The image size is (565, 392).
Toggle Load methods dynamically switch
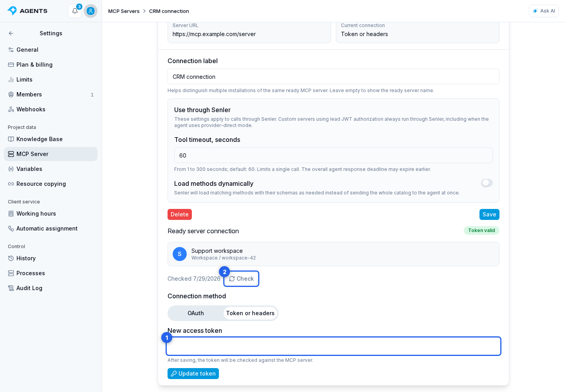pos(487,183)
